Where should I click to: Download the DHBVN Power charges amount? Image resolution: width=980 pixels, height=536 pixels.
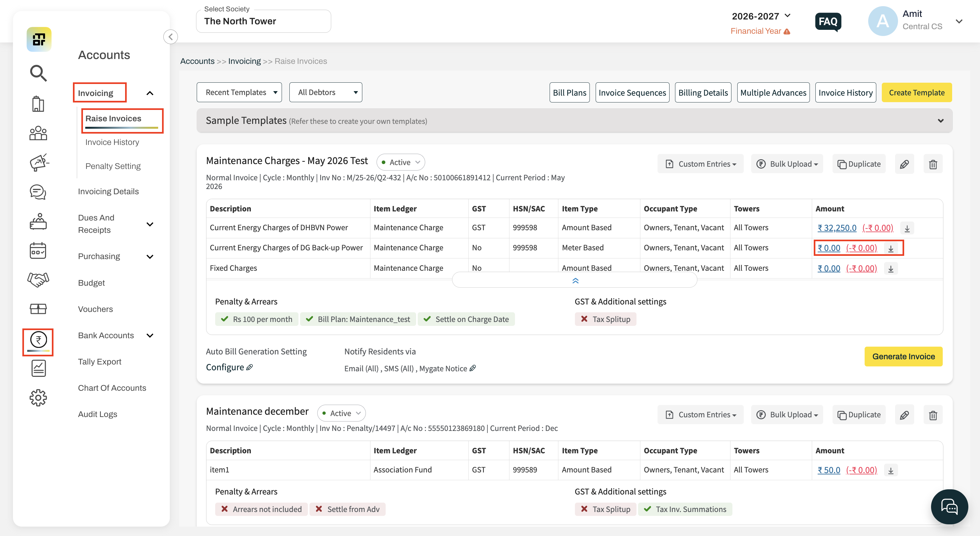tap(907, 228)
